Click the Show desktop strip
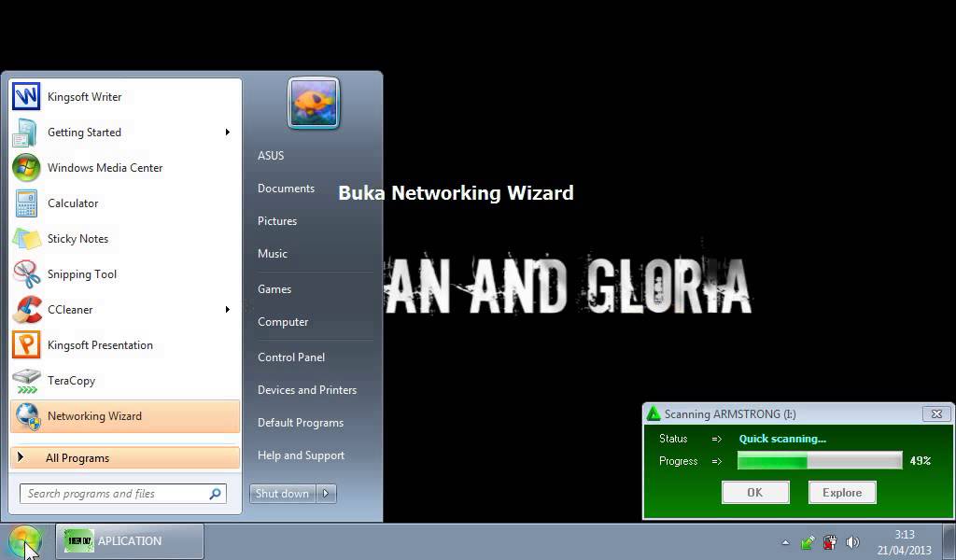Screen dimensions: 956x560 tap(949, 541)
